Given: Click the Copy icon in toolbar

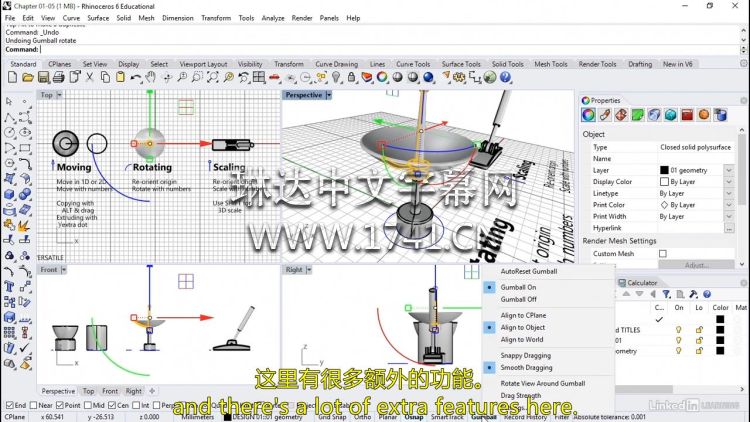Looking at the screenshot, I should pos(105,77).
